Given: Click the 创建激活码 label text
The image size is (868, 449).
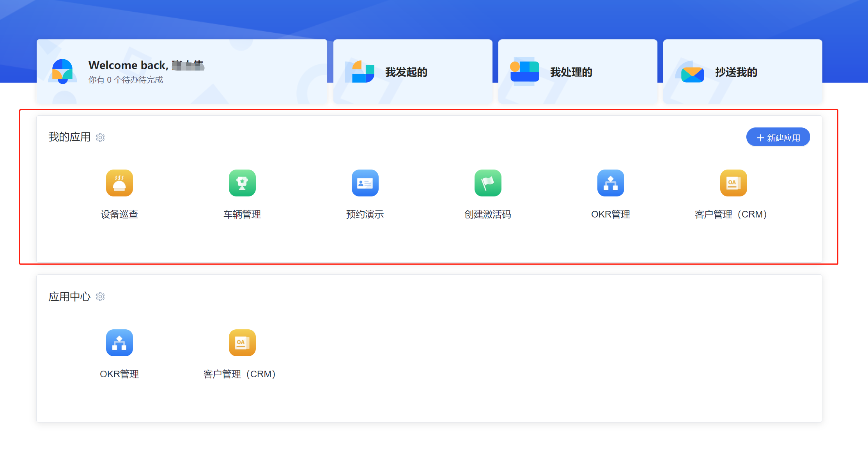Looking at the screenshot, I should (x=488, y=214).
